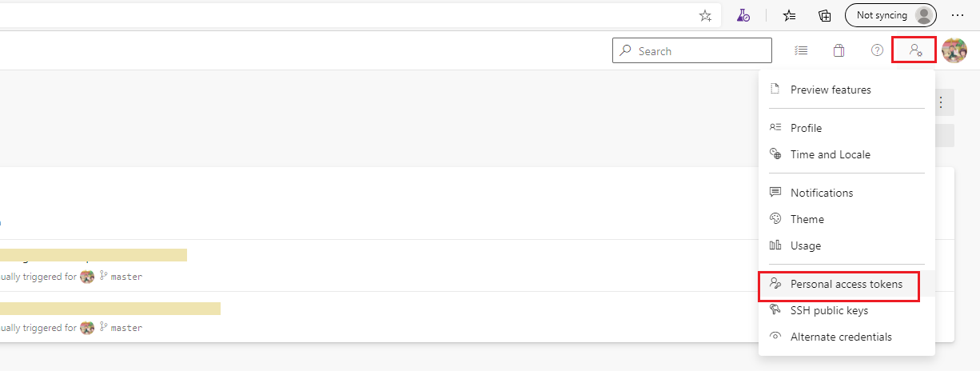This screenshot has width=980, height=371.
Task: Open Profile from the menu
Action: tap(806, 128)
